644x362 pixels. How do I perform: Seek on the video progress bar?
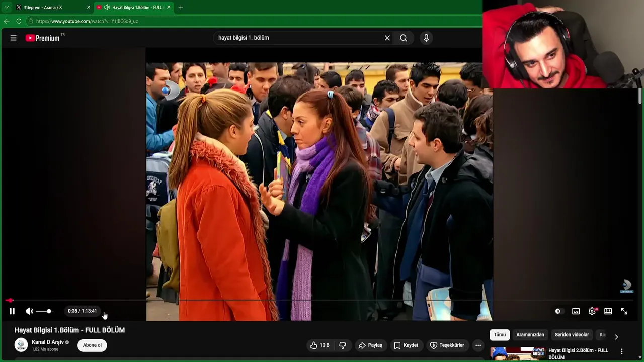[x=319, y=300]
